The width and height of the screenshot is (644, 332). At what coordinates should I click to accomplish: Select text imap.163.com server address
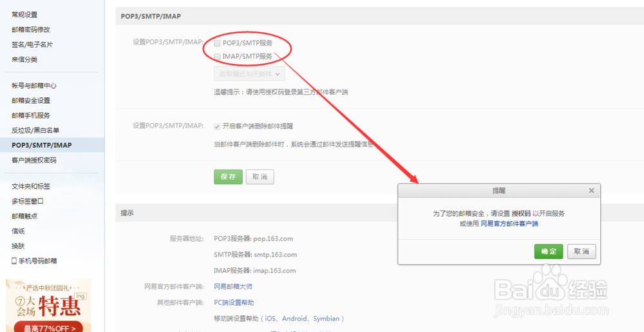274,270
